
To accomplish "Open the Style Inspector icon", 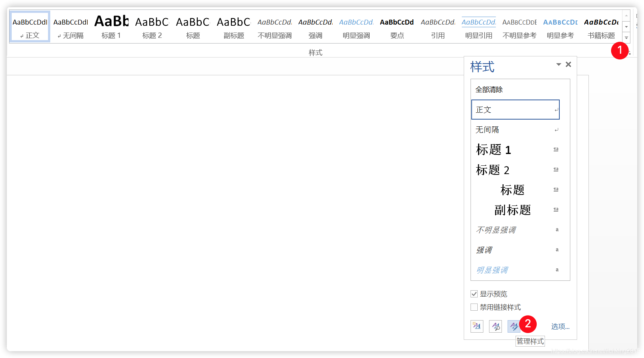I will coord(495,326).
